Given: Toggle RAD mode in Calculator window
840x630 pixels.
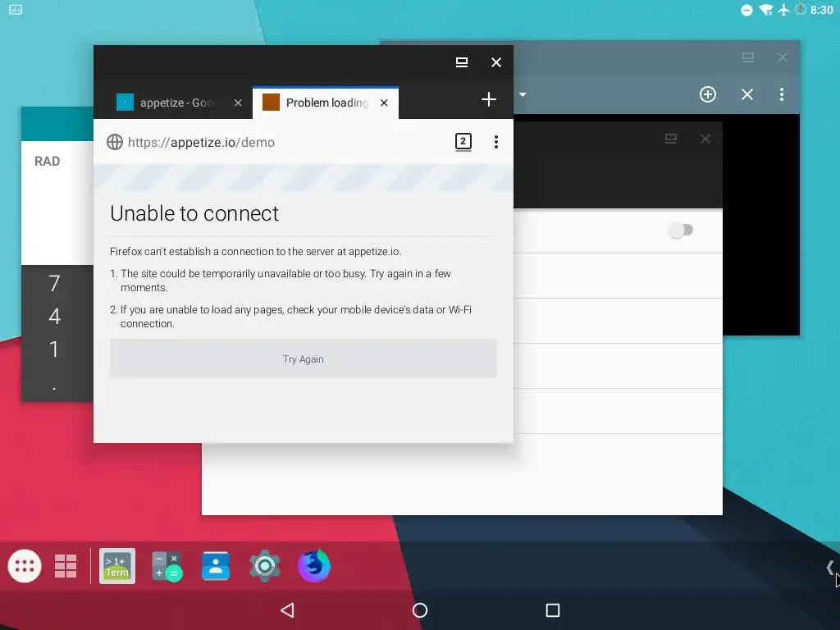Looking at the screenshot, I should coord(47,162).
